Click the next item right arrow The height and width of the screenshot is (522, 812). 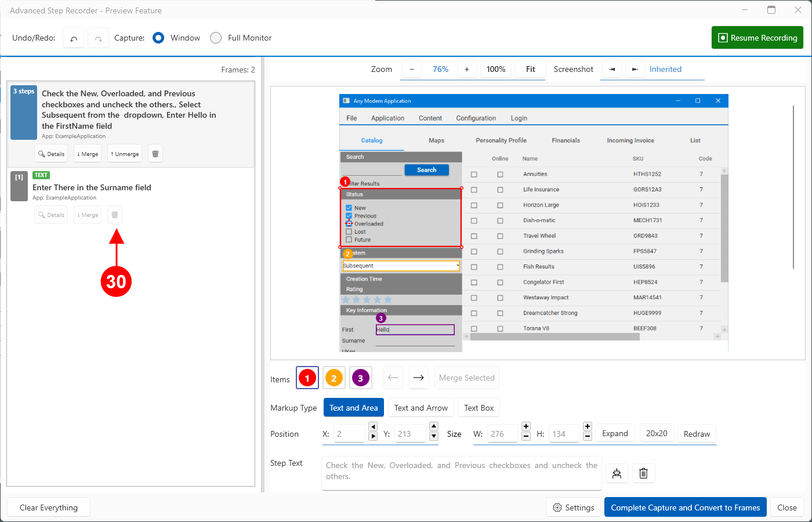click(418, 378)
